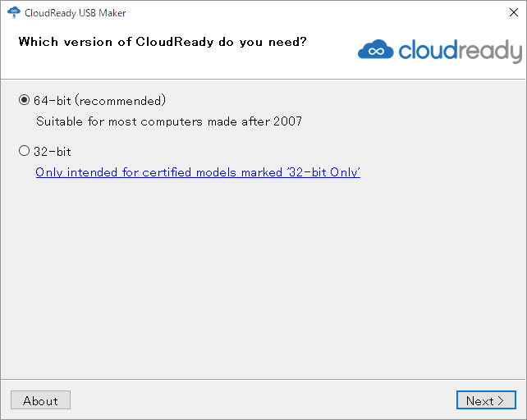Image resolution: width=527 pixels, height=420 pixels.
Task: Click 'Suitable for most computers made after 2007'
Action: click(x=169, y=121)
